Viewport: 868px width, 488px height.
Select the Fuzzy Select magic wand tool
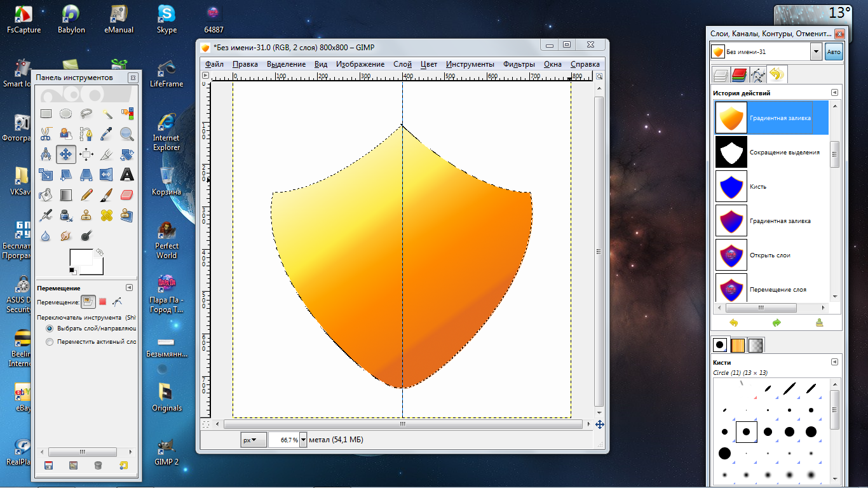click(107, 114)
